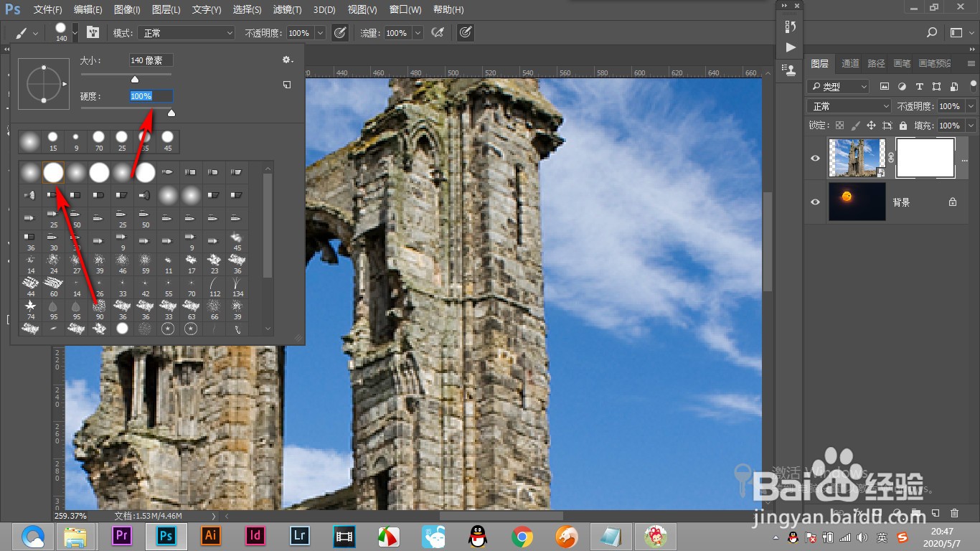The image size is (980, 551).
Task: Click the 大小 size input field
Action: point(151,60)
